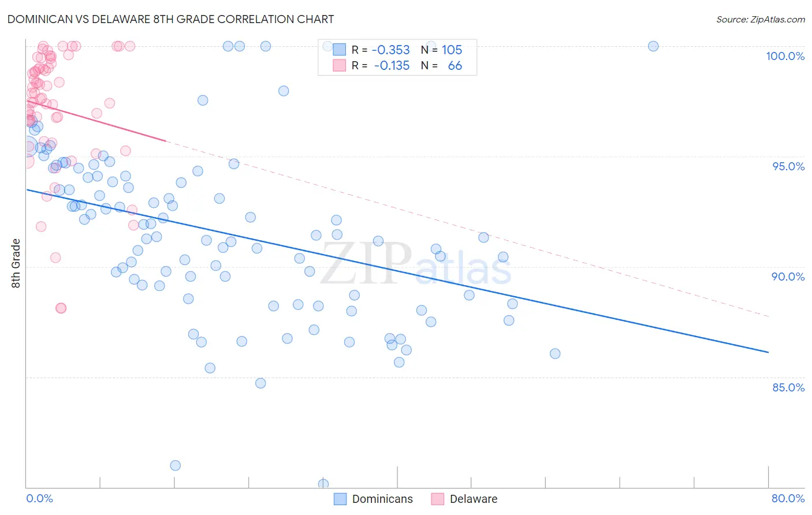This screenshot has height=515, width=812.
Task: Click the ZIPatlas watermark in chart center
Action: [416, 264]
